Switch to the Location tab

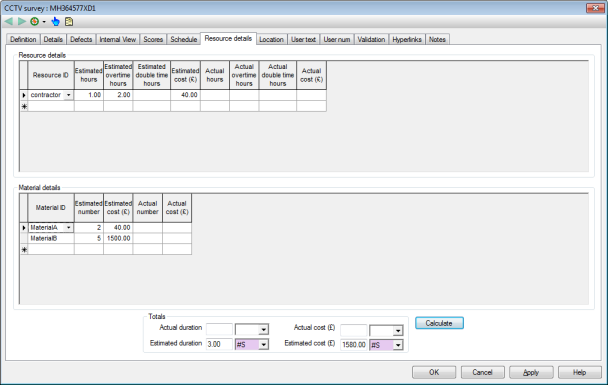pyautogui.click(x=271, y=40)
